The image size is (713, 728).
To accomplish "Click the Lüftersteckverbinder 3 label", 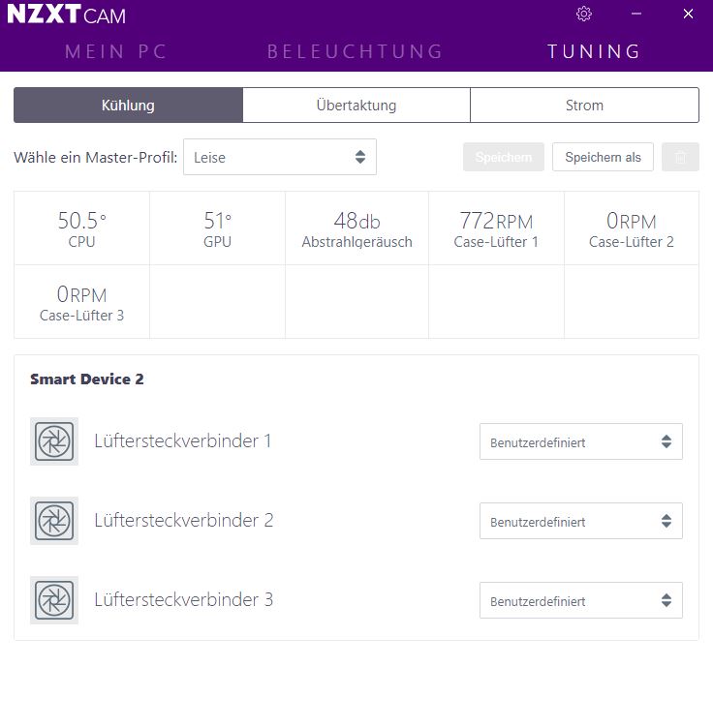I will [184, 600].
